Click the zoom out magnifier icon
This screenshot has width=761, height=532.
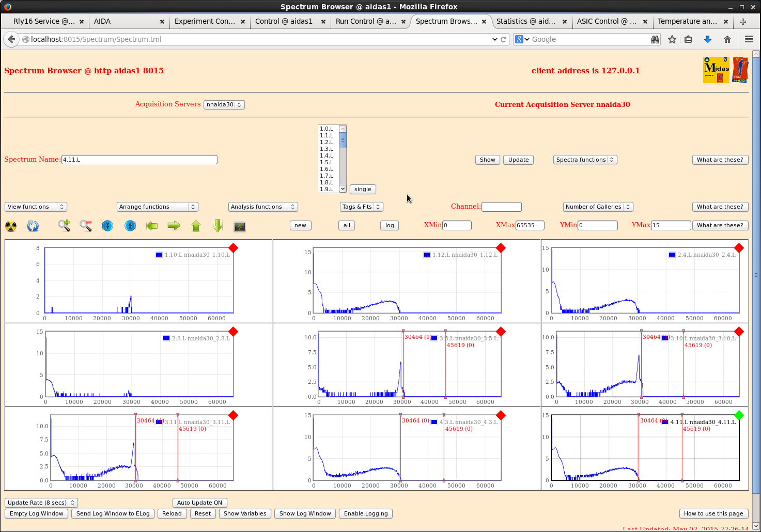pyautogui.click(x=86, y=226)
